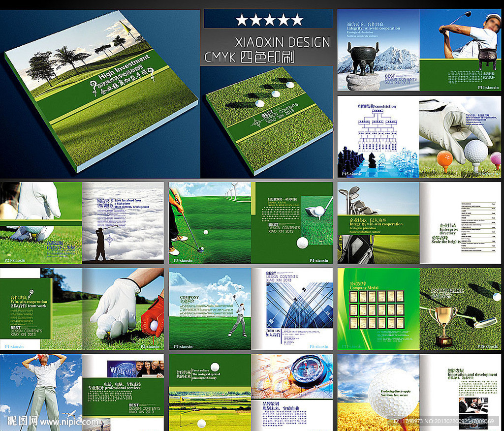Screen dimensions: 504x431
Task: Select the P7 COMPANY page with golfer
Action: [210, 309]
